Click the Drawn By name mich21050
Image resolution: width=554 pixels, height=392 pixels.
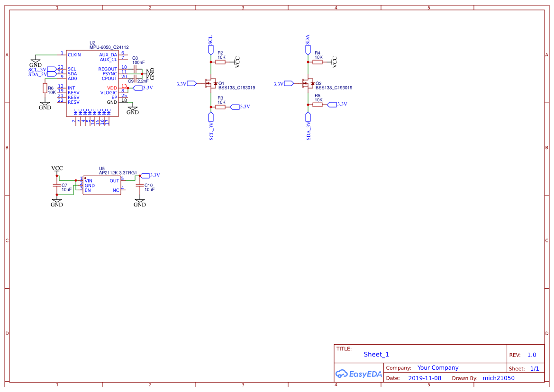[x=498, y=378]
